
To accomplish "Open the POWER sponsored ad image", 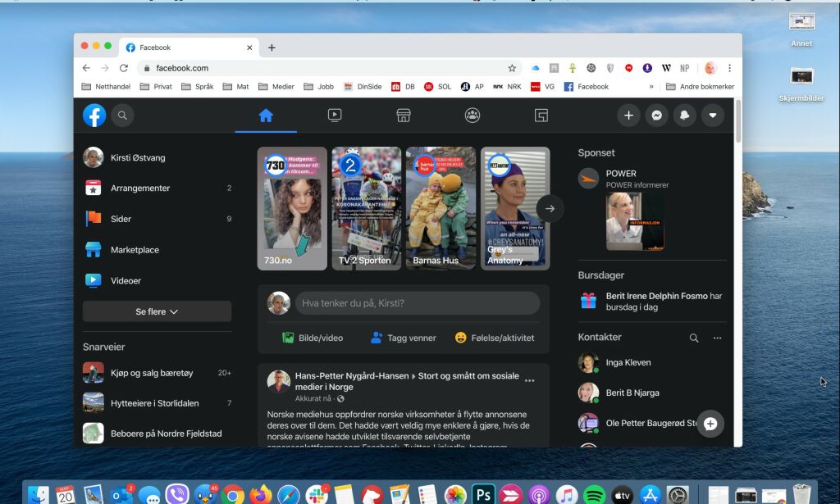I will (635, 221).
